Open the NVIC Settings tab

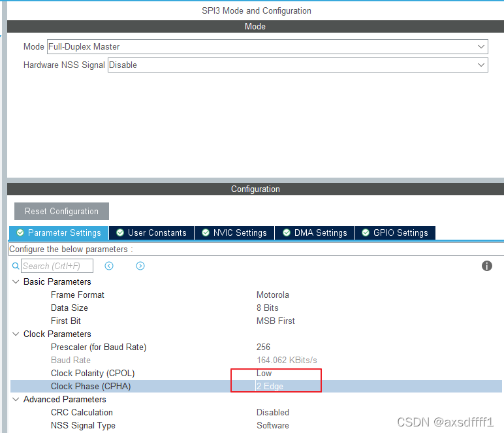click(234, 233)
